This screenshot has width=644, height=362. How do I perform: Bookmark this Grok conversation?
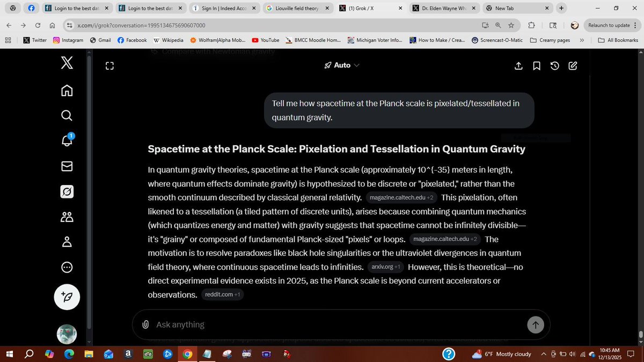(x=537, y=65)
